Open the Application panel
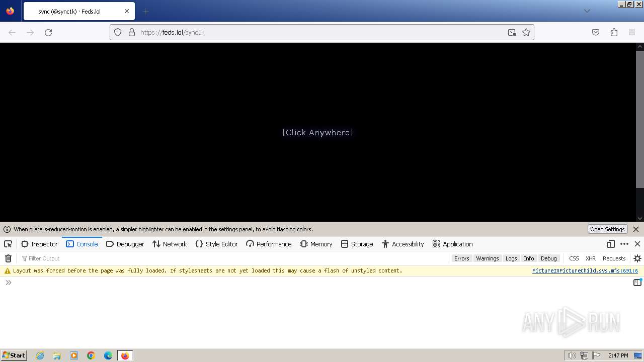Viewport: 644px width, 362px height. pyautogui.click(x=452, y=244)
